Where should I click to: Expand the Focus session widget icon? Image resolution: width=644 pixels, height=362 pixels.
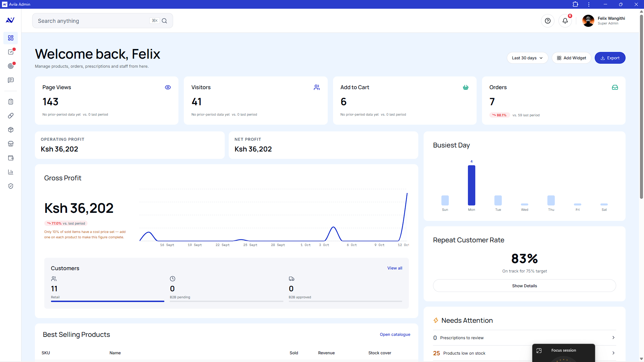539,351
